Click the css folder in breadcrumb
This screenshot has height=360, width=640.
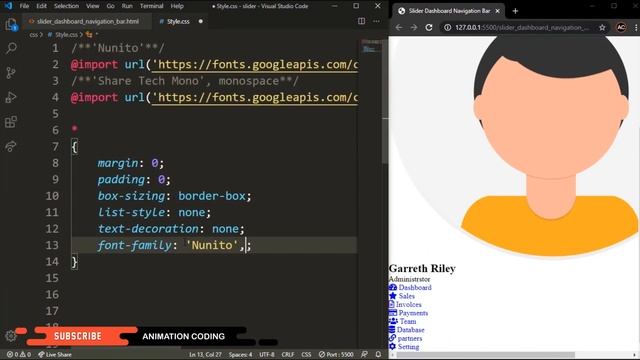point(33,35)
